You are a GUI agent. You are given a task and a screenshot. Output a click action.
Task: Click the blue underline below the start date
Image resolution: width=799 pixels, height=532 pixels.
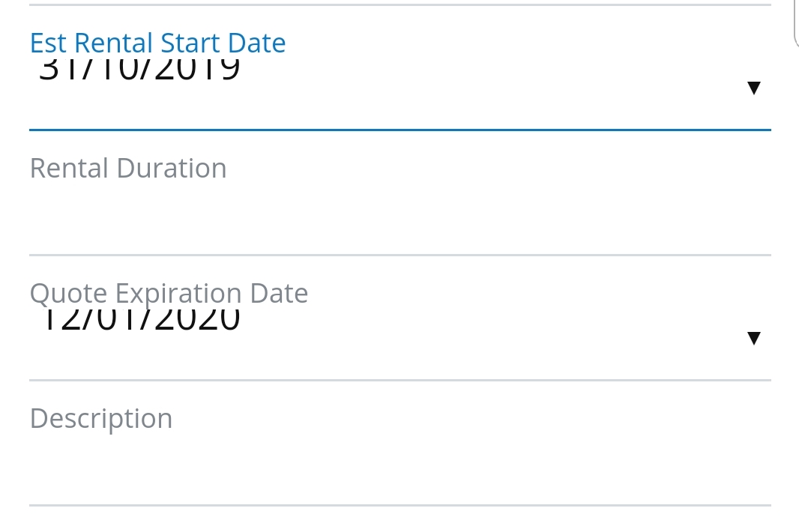pos(399,130)
